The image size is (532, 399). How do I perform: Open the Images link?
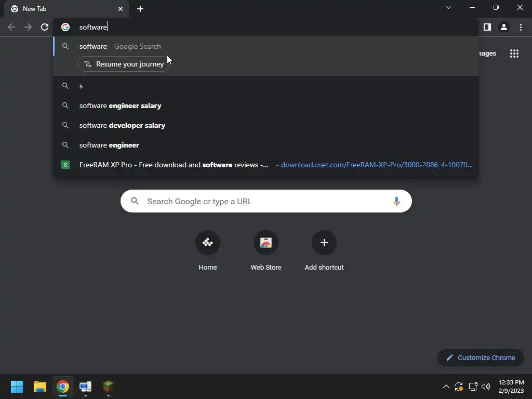coord(487,54)
